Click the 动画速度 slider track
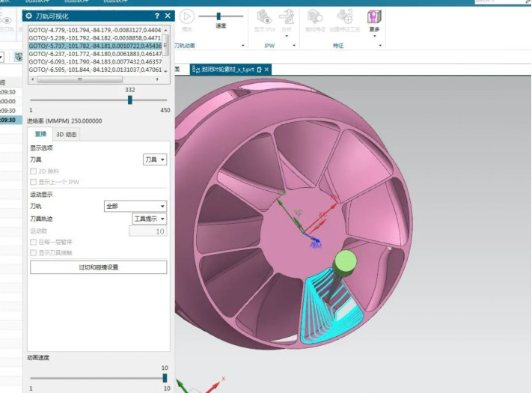532x393 pixels. click(x=97, y=378)
